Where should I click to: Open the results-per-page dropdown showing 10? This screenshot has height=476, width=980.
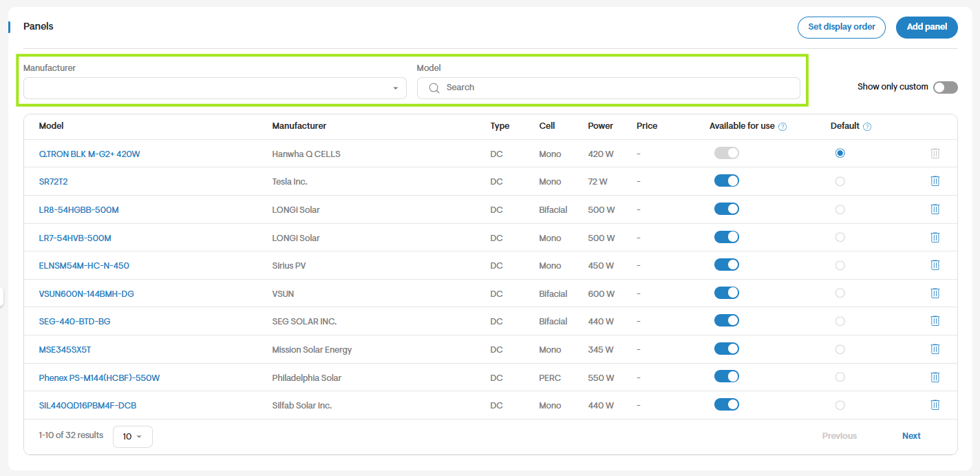133,437
